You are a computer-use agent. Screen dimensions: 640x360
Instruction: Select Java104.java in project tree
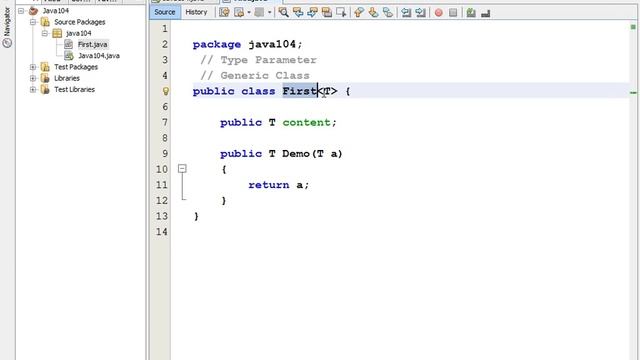99,56
